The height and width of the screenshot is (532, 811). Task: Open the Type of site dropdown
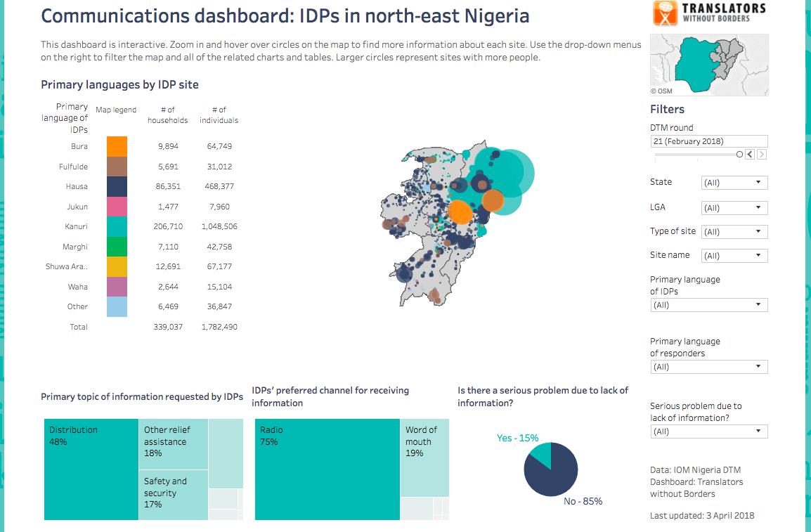pos(734,232)
